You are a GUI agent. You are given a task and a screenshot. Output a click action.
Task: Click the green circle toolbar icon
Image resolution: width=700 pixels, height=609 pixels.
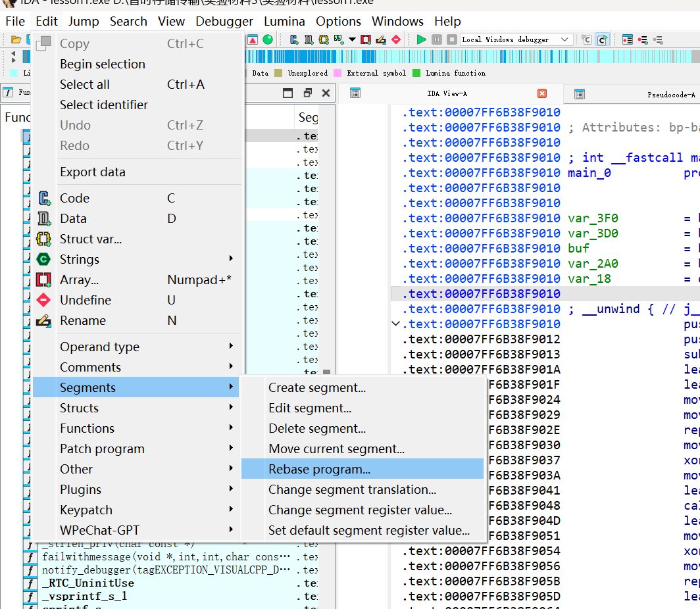pos(268,39)
